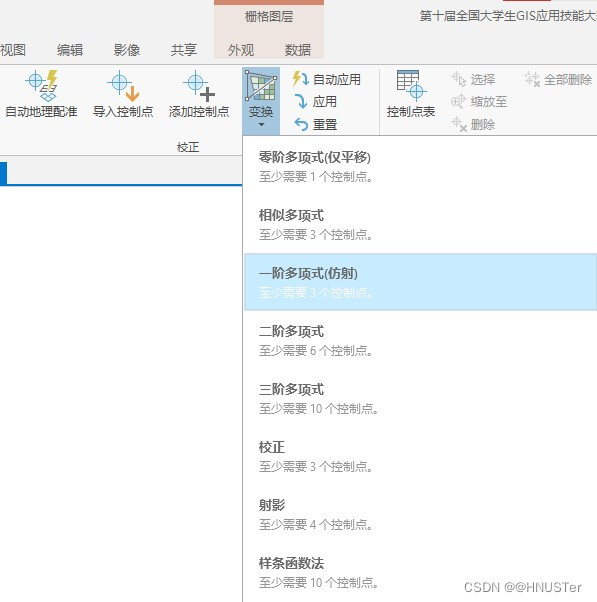Choose 样条函数法 transformation
597x602 pixels.
[420, 572]
